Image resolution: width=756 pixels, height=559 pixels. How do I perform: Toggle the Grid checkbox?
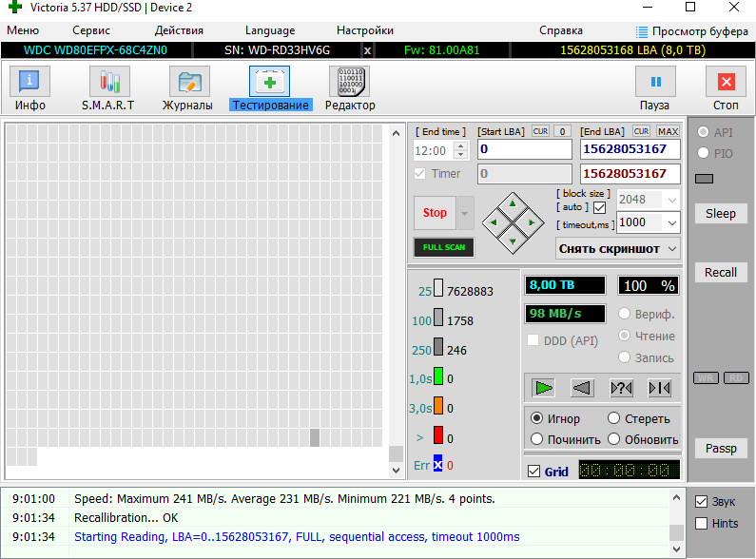(534, 472)
